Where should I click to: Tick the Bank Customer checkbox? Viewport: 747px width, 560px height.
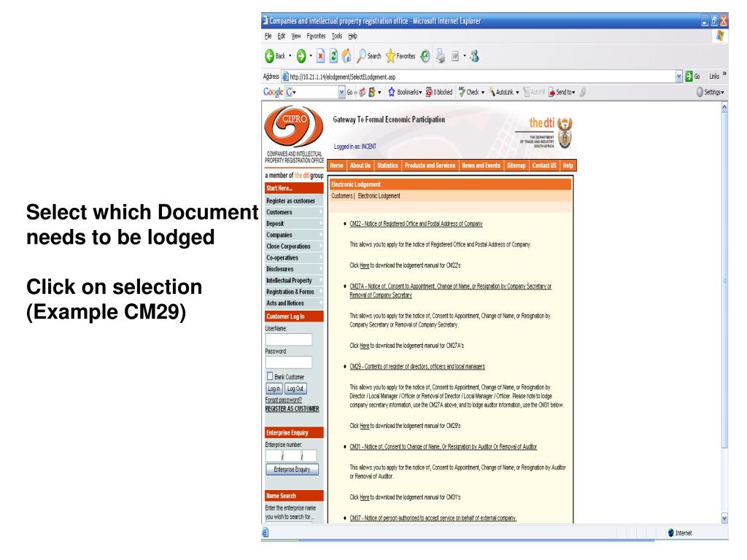tap(270, 376)
